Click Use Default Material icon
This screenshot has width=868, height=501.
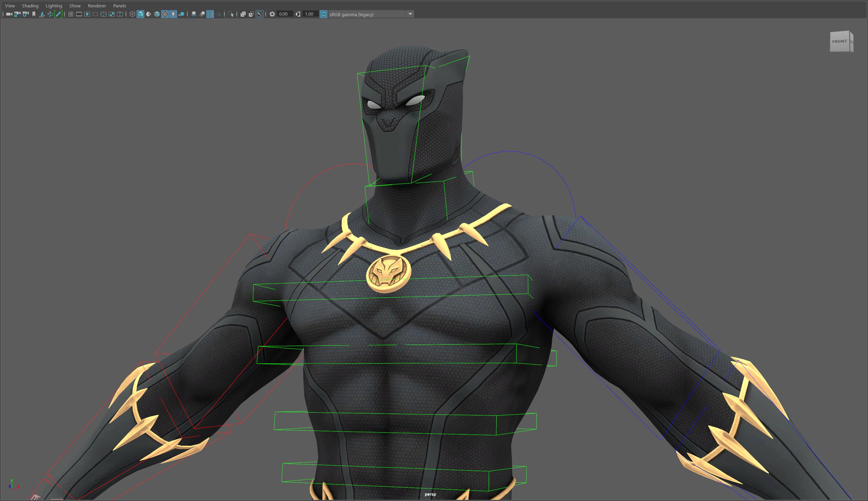click(x=149, y=14)
